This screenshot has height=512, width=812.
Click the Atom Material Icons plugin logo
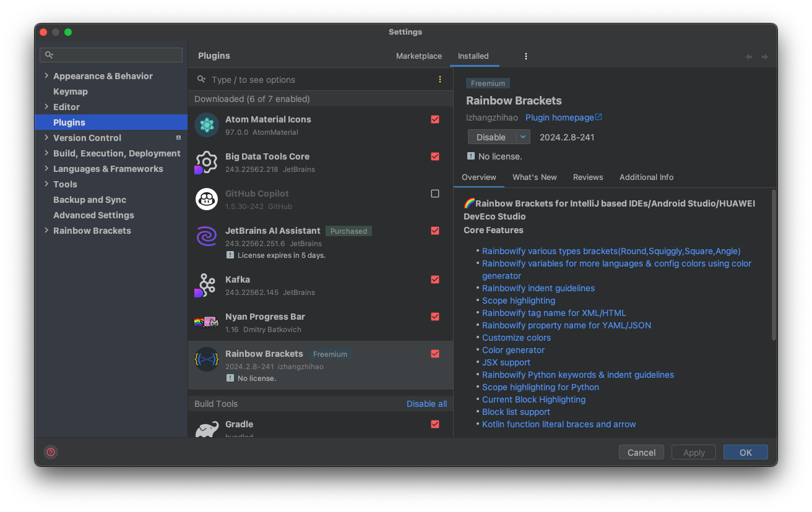click(207, 126)
